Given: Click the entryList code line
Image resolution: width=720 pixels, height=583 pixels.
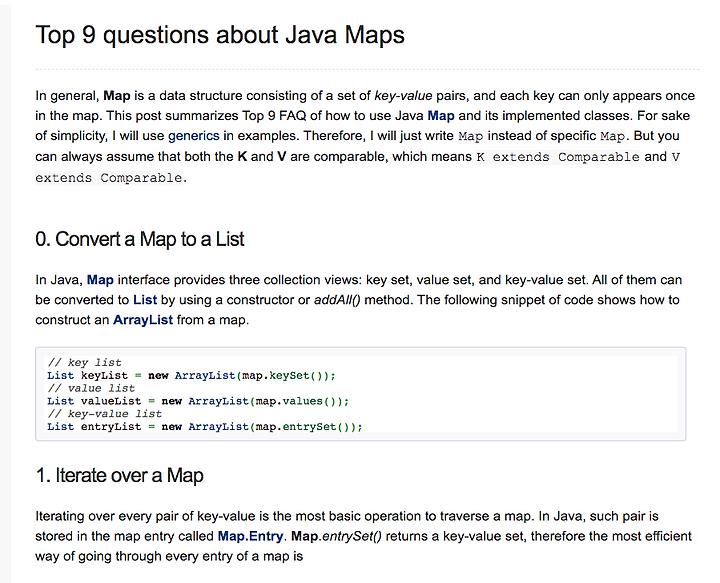Looking at the screenshot, I should (x=205, y=427).
